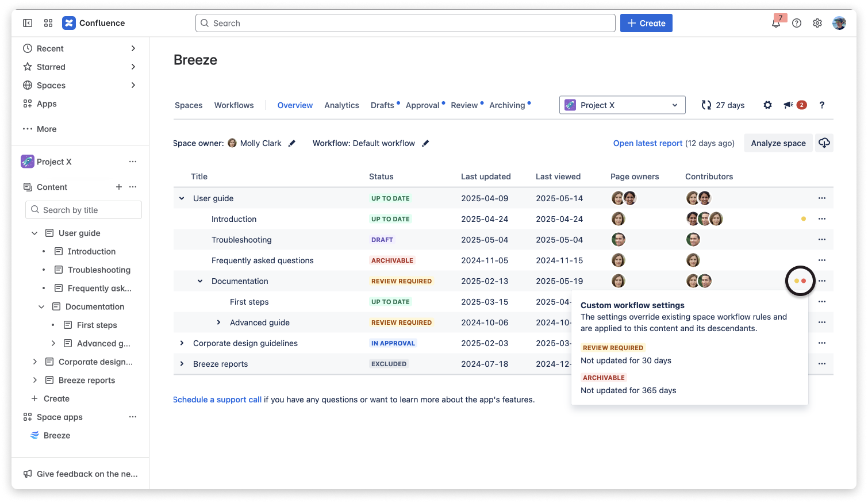This screenshot has width=868, height=503.
Task: Open more actions for Breeze reports row
Action: [x=822, y=364]
